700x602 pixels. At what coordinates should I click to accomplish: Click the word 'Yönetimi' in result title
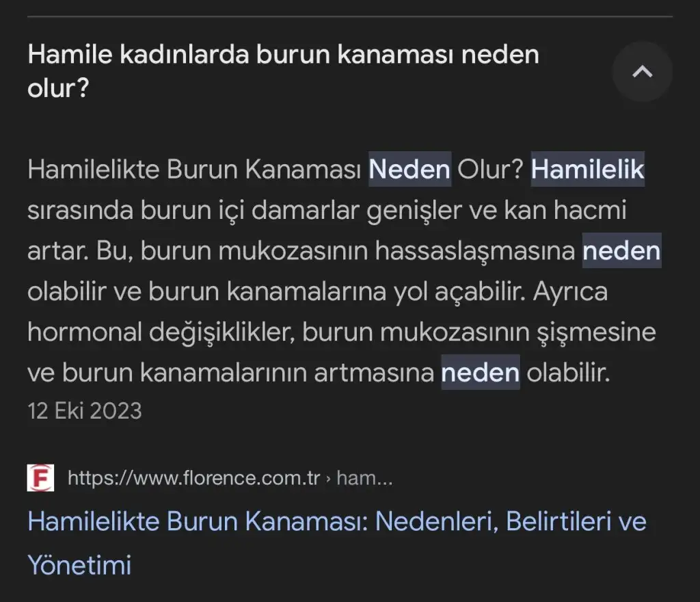[79, 566]
